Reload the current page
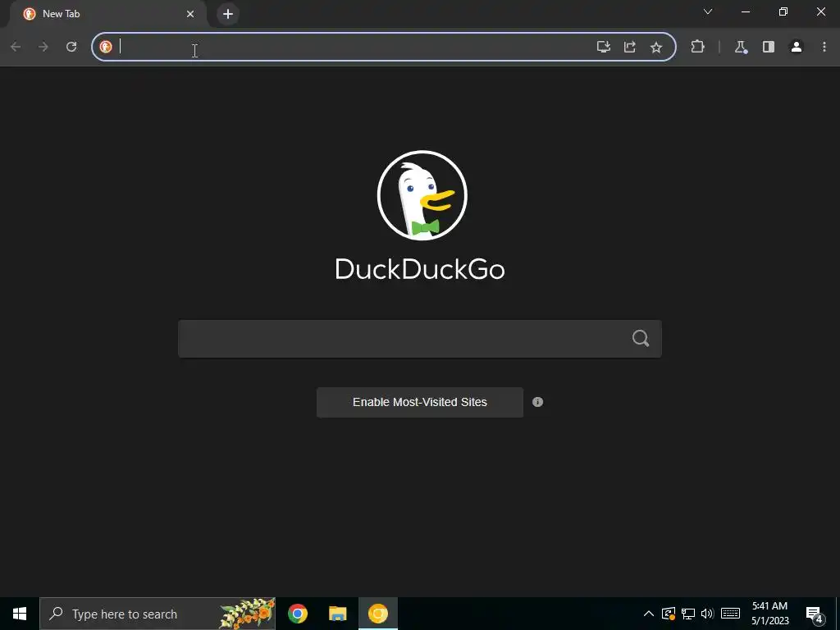Viewport: 840px width, 630px height. (71, 47)
